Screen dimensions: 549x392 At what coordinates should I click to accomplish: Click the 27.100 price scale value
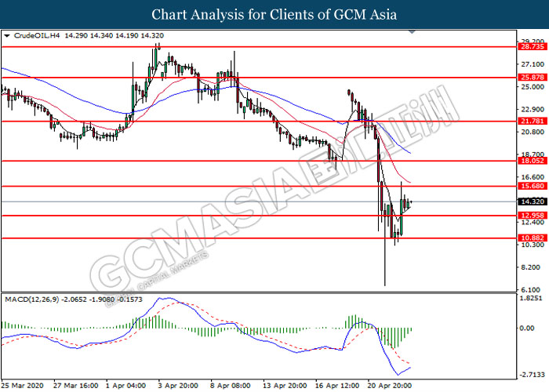point(533,64)
